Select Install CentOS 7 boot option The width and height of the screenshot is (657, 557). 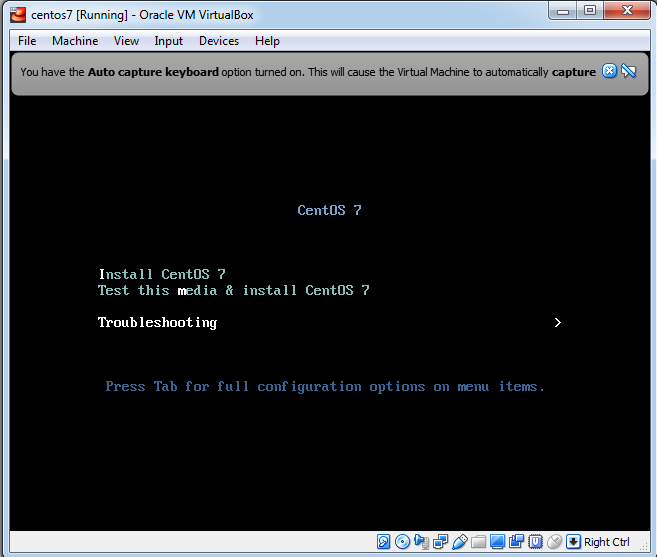point(162,275)
